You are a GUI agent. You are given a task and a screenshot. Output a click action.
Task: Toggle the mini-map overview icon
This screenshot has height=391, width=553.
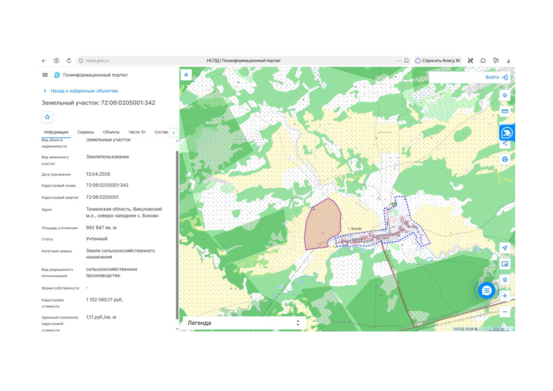(505, 264)
